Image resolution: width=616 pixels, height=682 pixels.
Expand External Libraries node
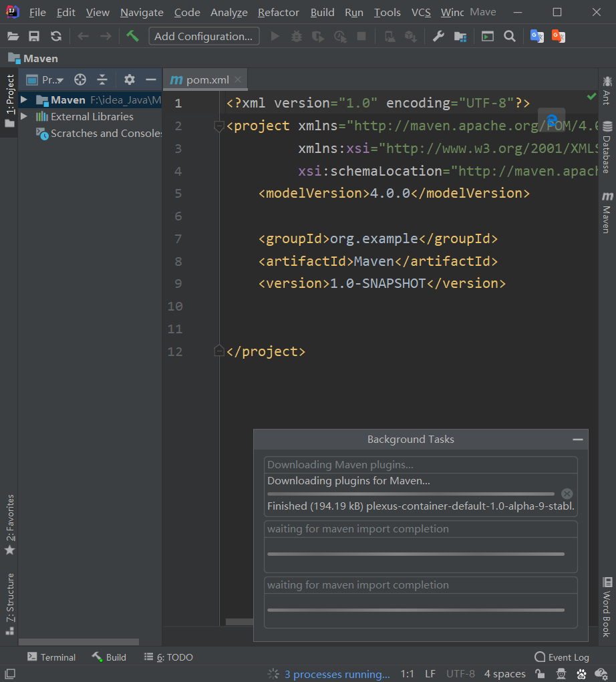(24, 116)
